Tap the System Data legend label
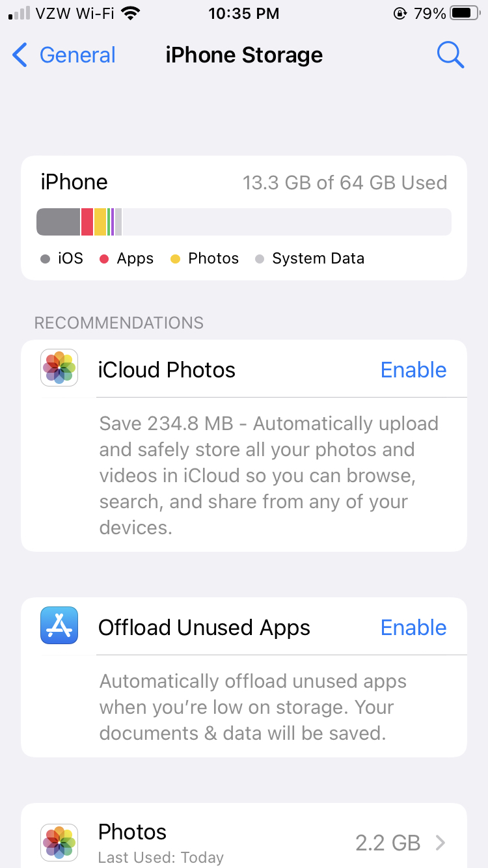The width and height of the screenshot is (488, 868). pos(318,258)
